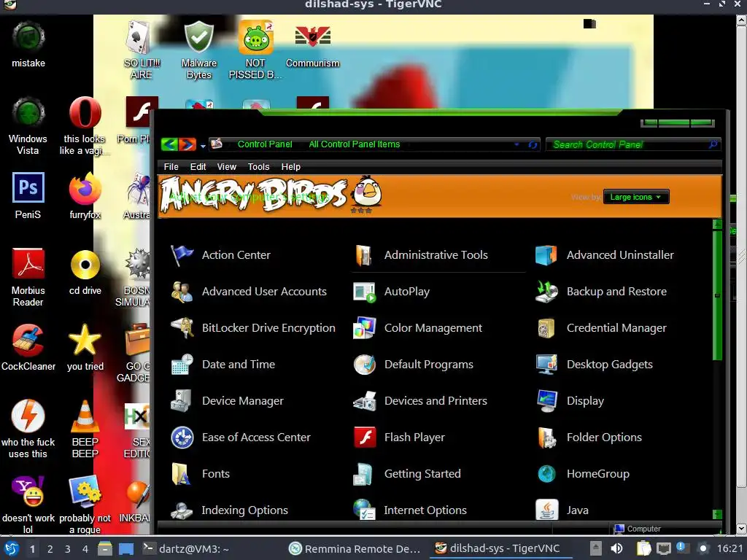Viewport: 747px width, 560px height.
Task: Open the Action Center flag icon
Action: point(182,255)
